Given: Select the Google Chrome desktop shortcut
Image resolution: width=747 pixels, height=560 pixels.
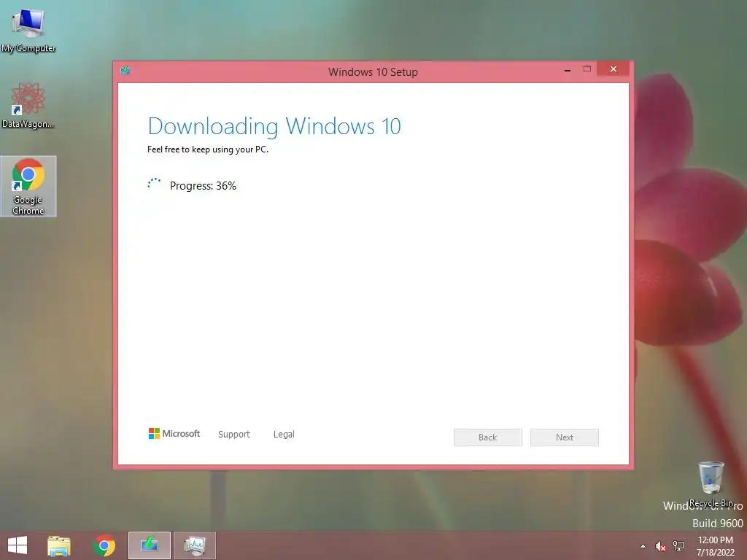Looking at the screenshot, I should coord(28,186).
